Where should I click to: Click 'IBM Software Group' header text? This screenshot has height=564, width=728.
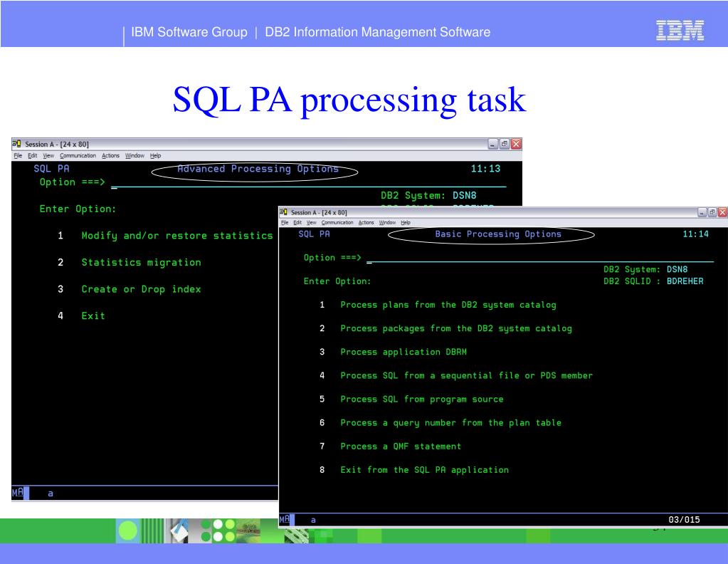point(189,32)
